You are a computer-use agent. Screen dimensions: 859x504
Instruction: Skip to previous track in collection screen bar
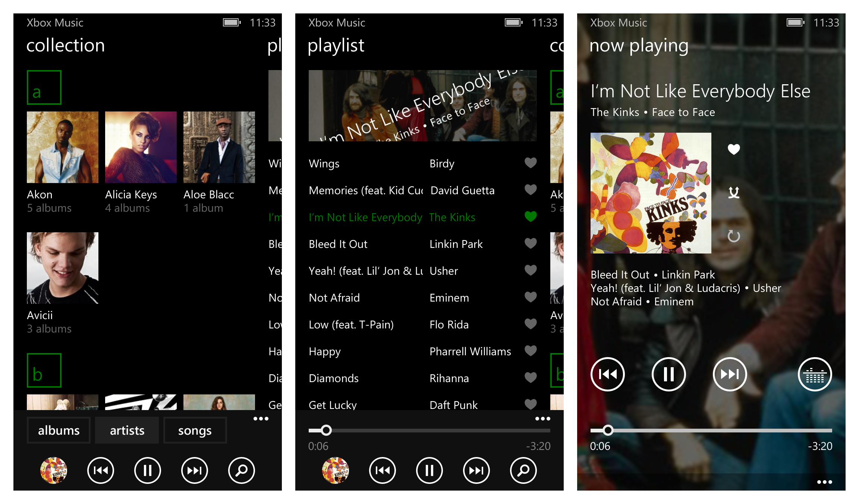(x=101, y=470)
